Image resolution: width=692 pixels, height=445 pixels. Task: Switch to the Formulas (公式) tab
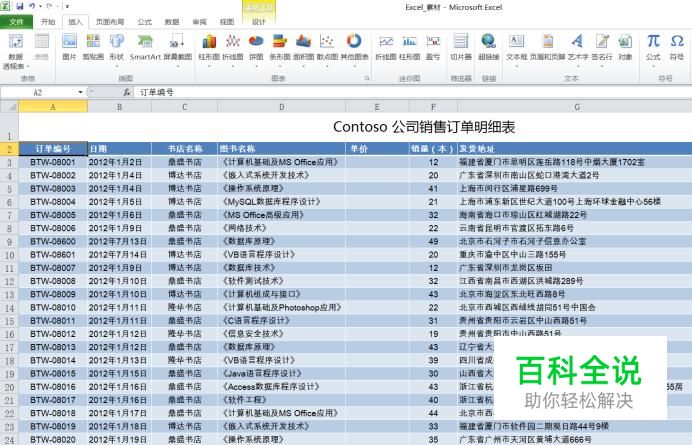pos(144,22)
